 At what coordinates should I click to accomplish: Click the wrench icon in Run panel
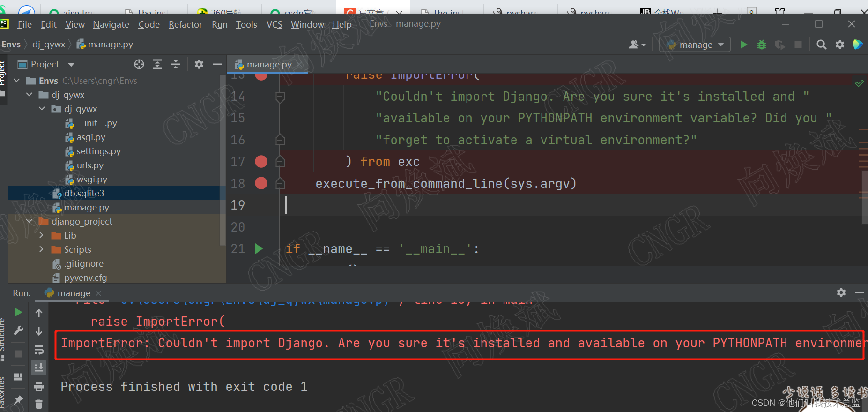[x=18, y=331]
